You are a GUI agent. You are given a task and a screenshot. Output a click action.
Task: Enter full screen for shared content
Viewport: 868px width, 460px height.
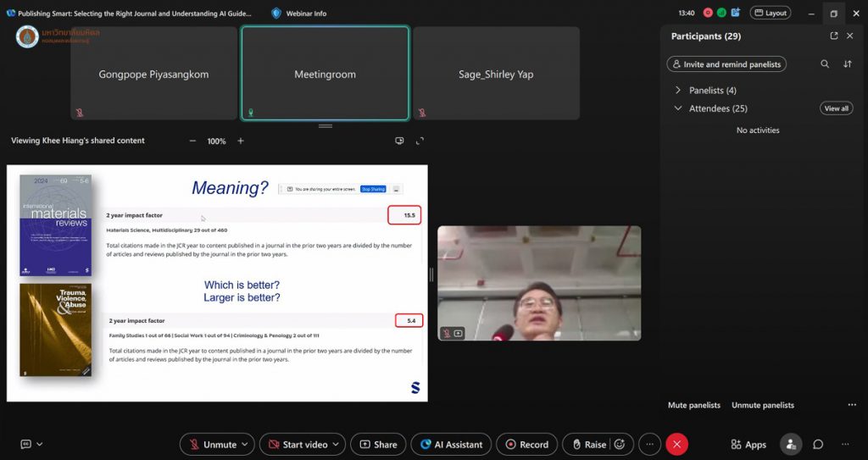click(420, 141)
